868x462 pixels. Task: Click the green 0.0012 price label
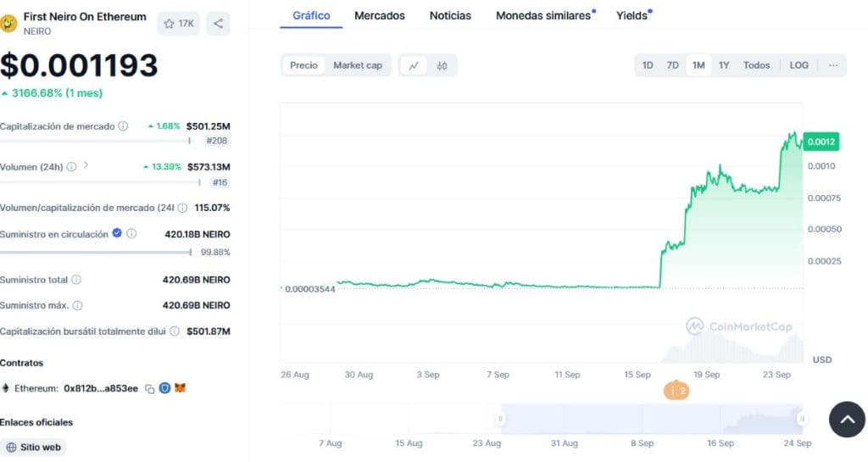click(x=821, y=142)
